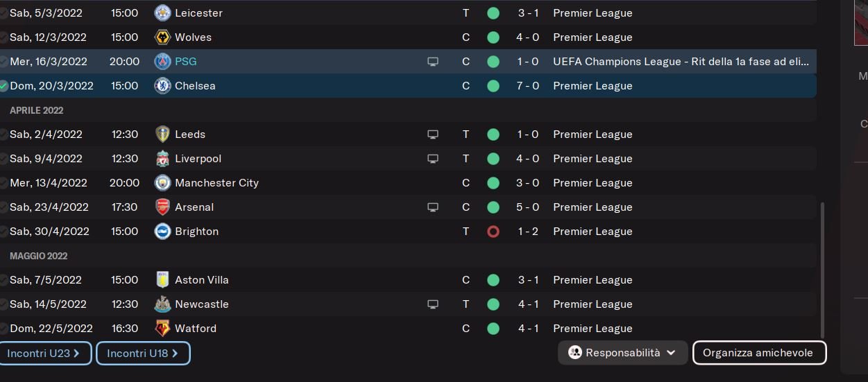The width and height of the screenshot is (868, 382).
Task: Open the 7 - 0 Chelsea match result
Action: pyautogui.click(x=528, y=86)
